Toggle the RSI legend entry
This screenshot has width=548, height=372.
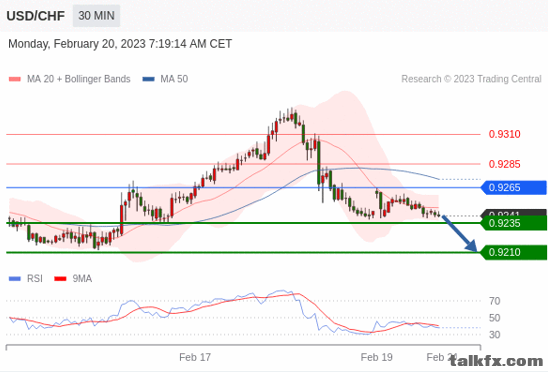(x=26, y=279)
